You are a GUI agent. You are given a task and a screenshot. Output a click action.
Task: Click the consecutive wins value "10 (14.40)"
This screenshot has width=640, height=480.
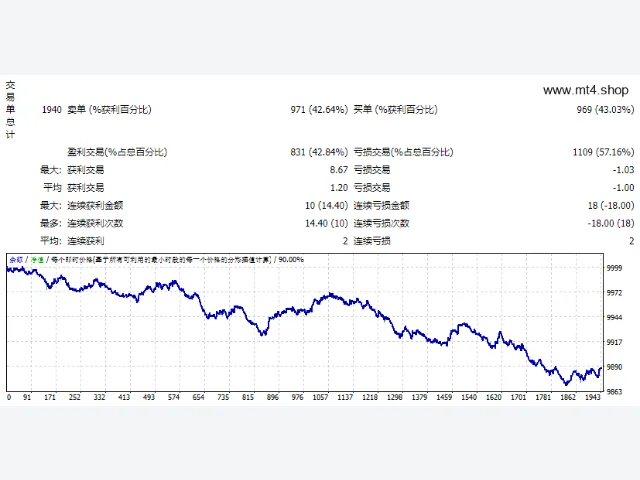327,205
